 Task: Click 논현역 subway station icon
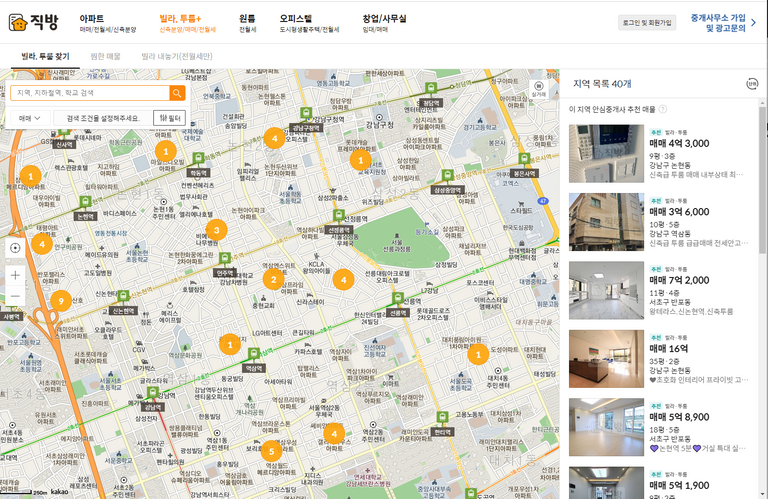tap(85, 202)
